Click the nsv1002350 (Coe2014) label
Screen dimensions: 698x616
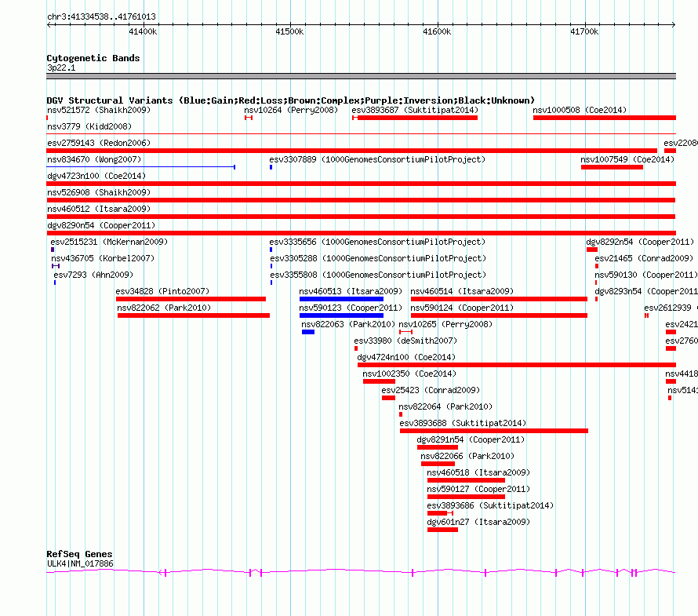409,374
